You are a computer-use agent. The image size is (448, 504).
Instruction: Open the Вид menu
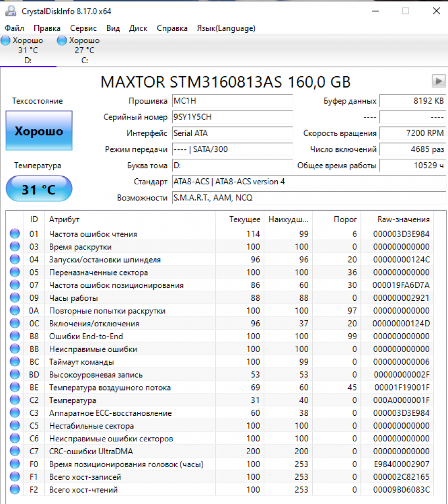(112, 28)
